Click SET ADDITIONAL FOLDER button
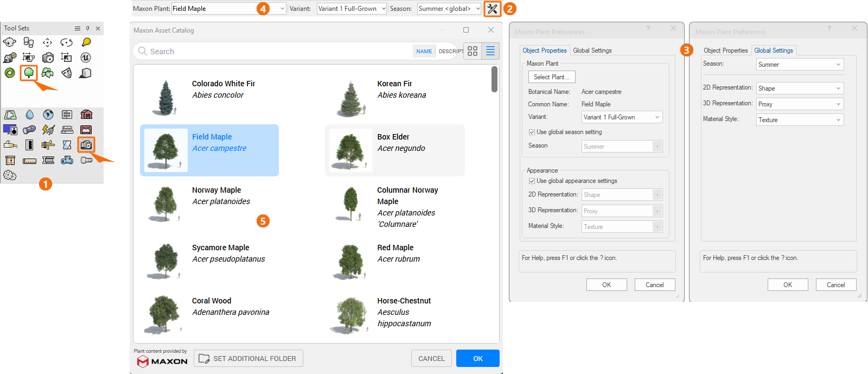 pyautogui.click(x=248, y=358)
